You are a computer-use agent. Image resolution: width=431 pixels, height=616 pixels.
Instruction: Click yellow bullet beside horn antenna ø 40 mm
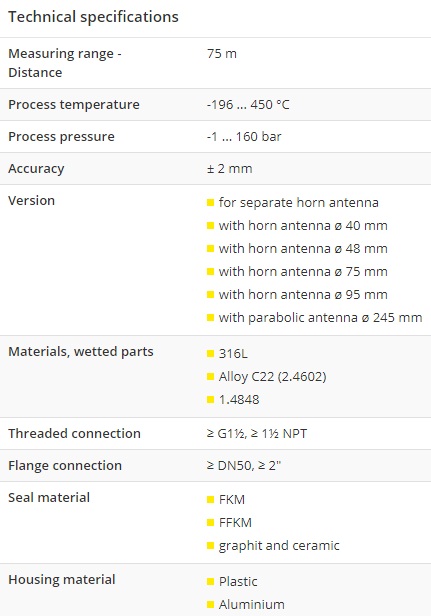pos(210,226)
